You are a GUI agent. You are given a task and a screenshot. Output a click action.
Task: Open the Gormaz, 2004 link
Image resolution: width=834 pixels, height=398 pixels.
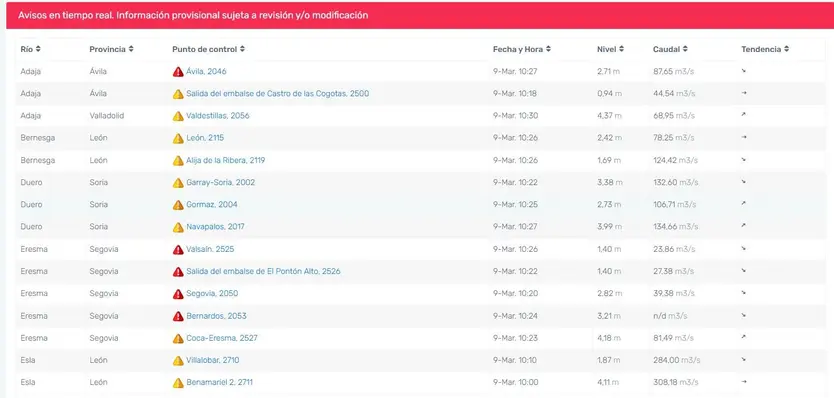[x=212, y=205]
